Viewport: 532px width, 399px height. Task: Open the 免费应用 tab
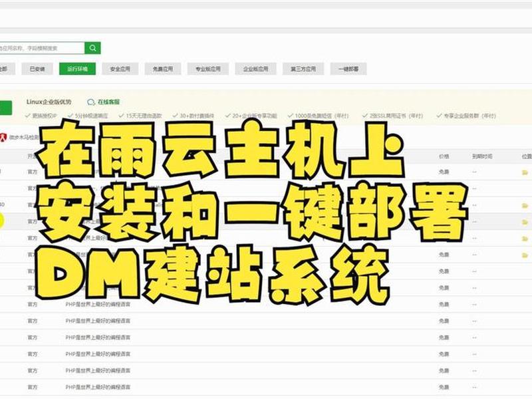(x=163, y=69)
